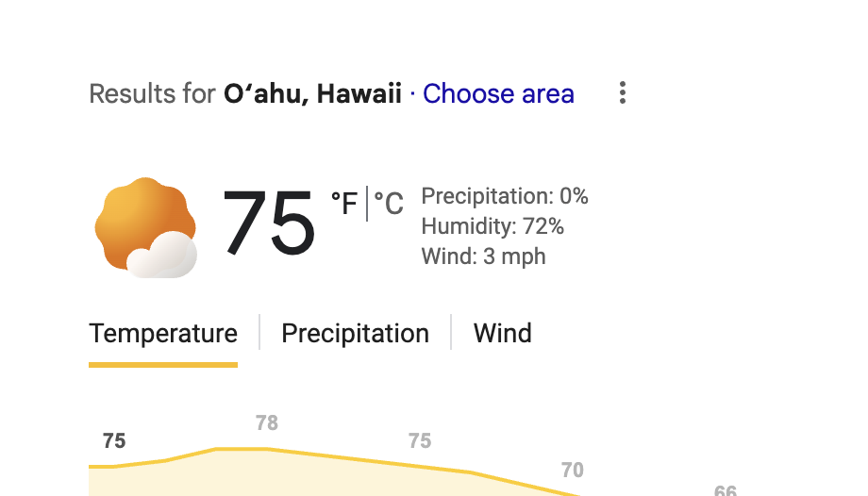Click the yellow temperature graph area
The image size is (868, 496).
pyautogui.click(x=283, y=477)
